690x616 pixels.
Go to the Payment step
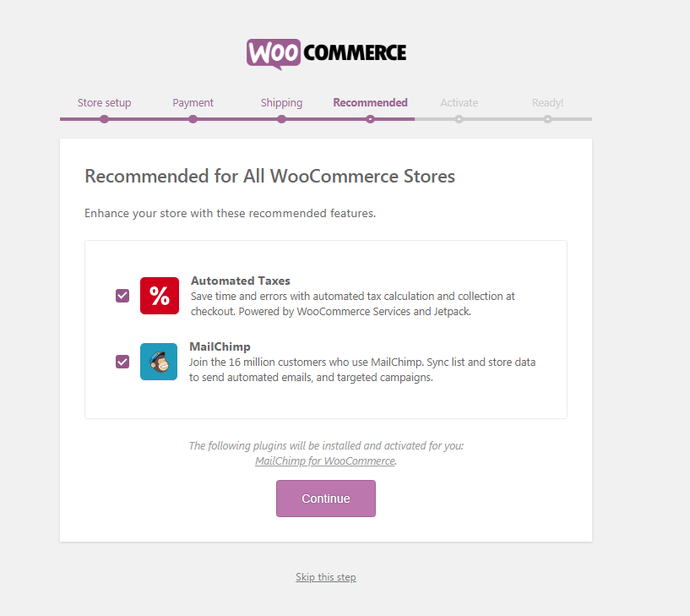(193, 103)
